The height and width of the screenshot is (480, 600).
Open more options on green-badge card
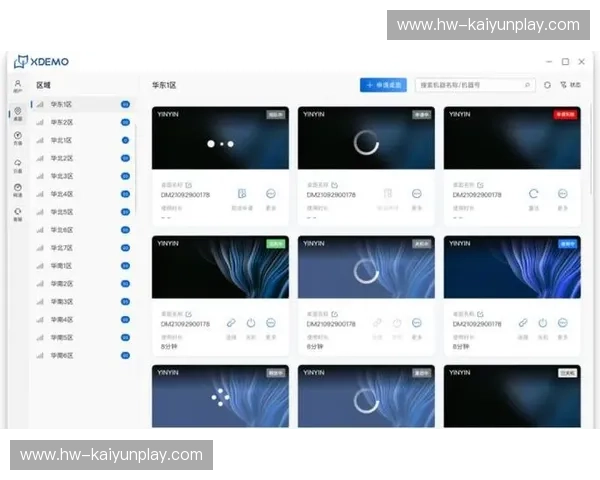pos(271,323)
